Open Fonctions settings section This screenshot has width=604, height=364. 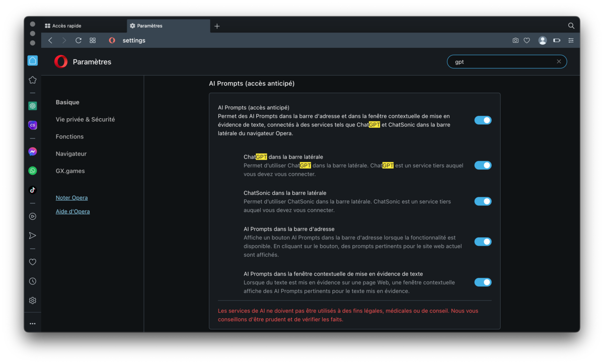click(69, 136)
